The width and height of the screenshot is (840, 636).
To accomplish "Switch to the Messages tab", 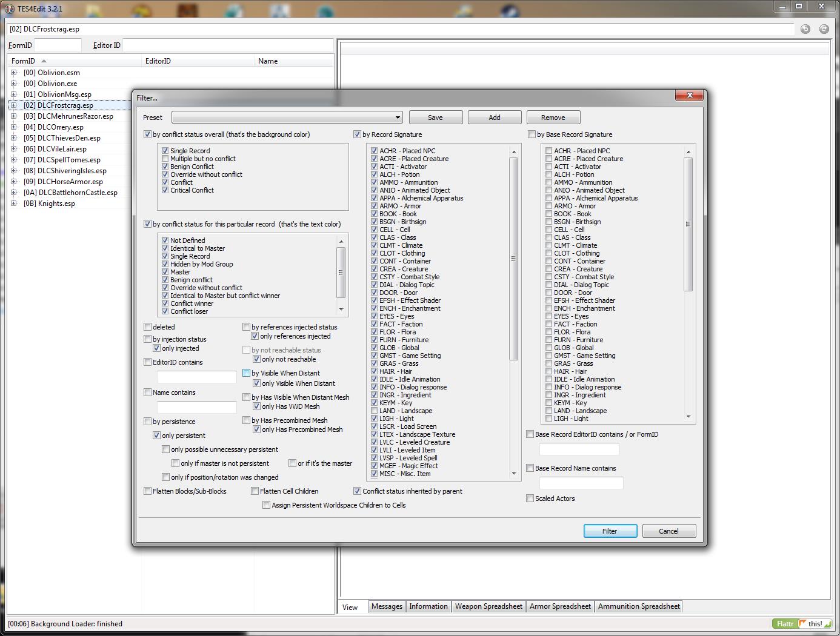I will 387,606.
